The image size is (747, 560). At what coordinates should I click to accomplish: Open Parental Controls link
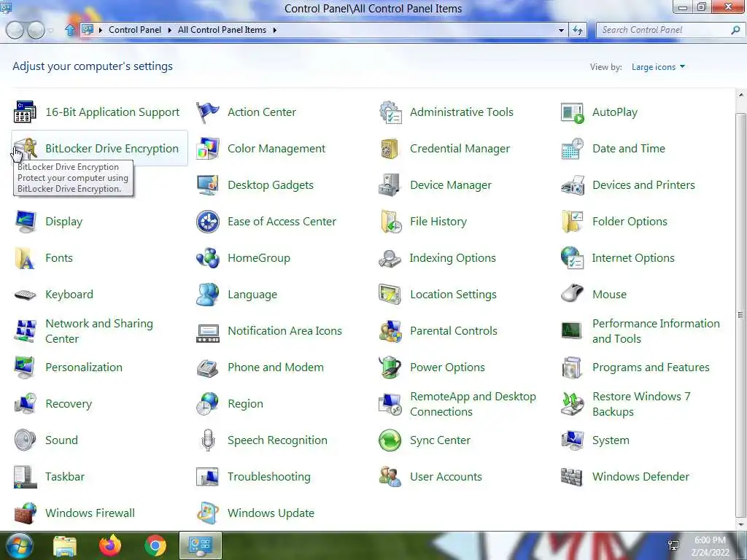pos(454,331)
